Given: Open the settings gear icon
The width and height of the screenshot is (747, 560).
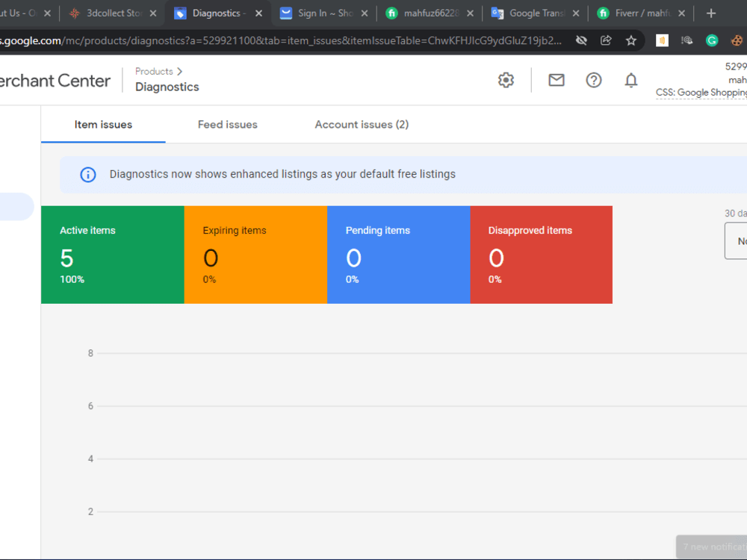Looking at the screenshot, I should (506, 80).
